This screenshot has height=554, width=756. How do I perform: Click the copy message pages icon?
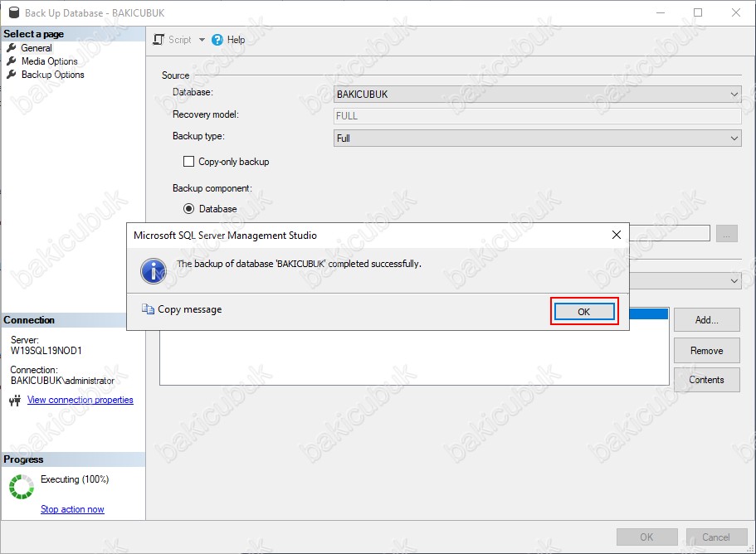tap(148, 309)
